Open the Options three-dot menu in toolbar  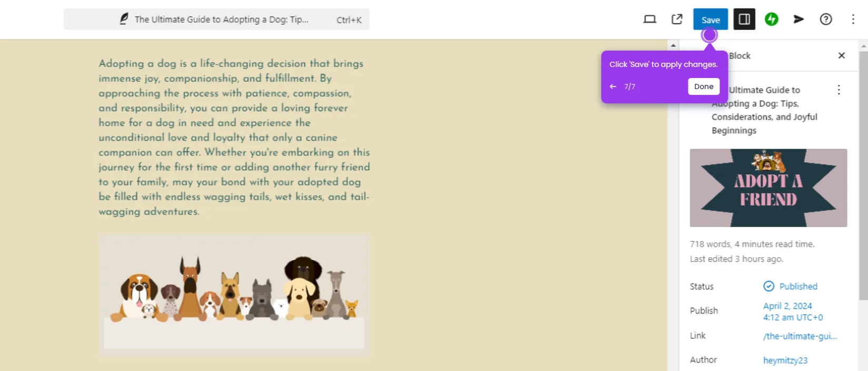coord(853,19)
